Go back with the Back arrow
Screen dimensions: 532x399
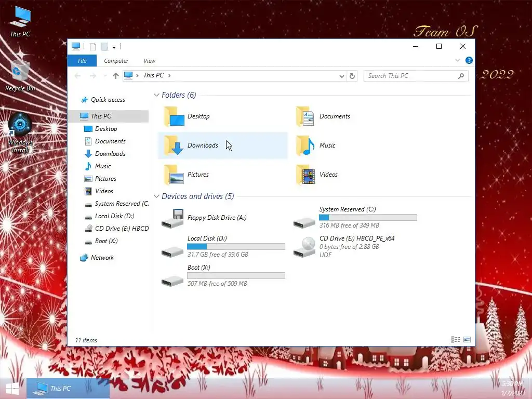point(78,76)
